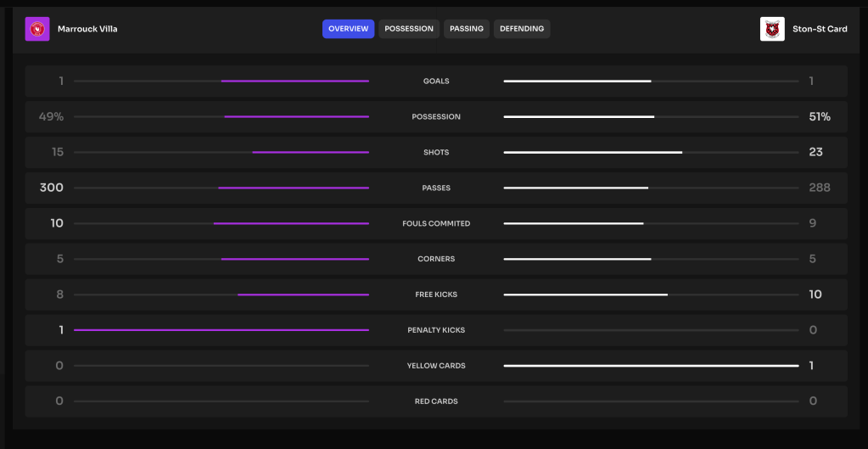This screenshot has width=868, height=449.
Task: Click the Goals stat row label
Action: pyautogui.click(x=436, y=81)
